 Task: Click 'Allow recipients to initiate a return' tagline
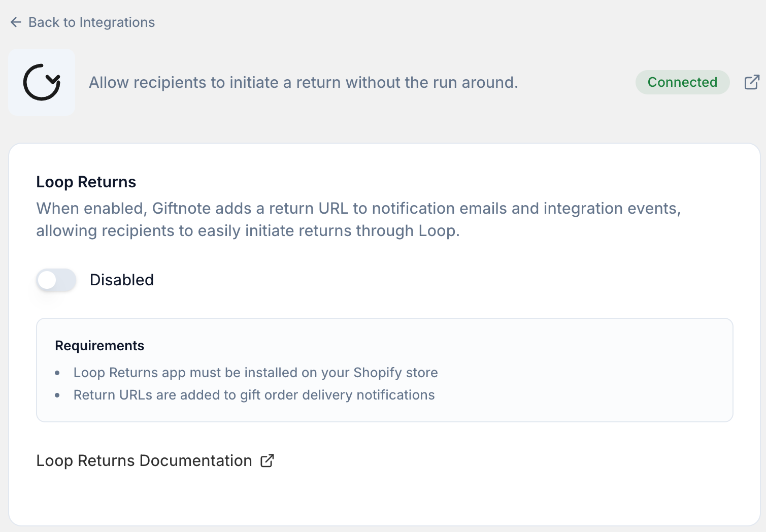coord(304,82)
